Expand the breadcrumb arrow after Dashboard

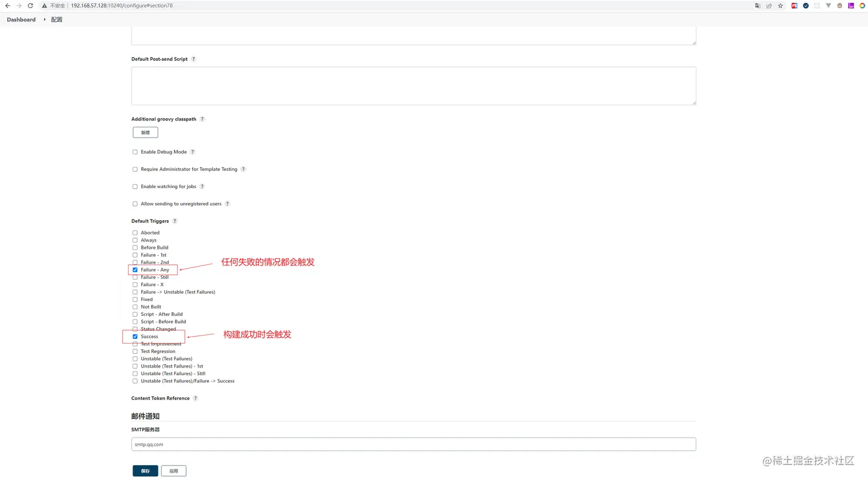point(44,19)
